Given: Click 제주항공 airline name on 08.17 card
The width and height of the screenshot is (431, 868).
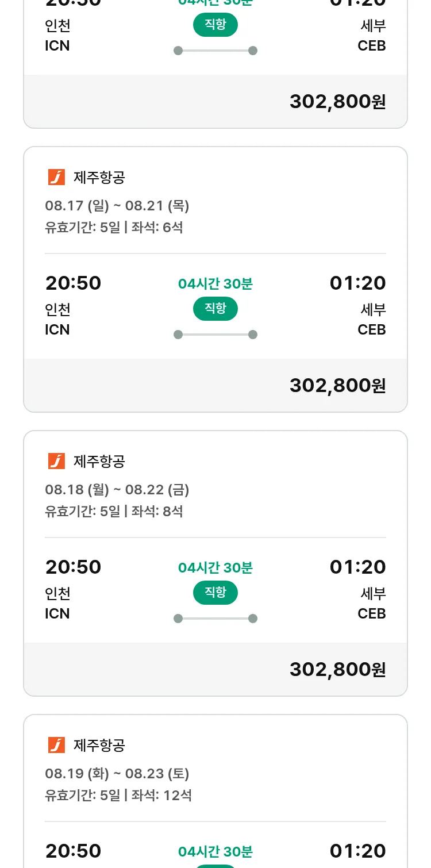Looking at the screenshot, I should pyautogui.click(x=99, y=177).
